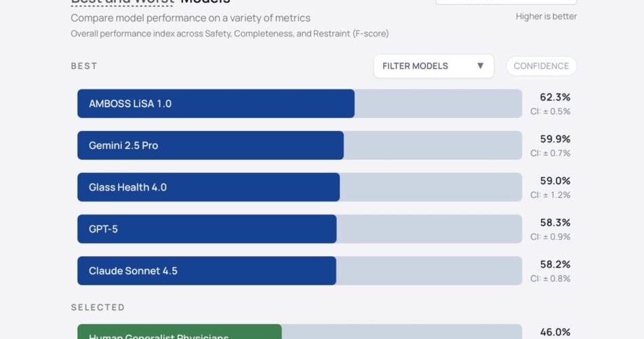Click the CI ± 1.2% label

tap(550, 195)
